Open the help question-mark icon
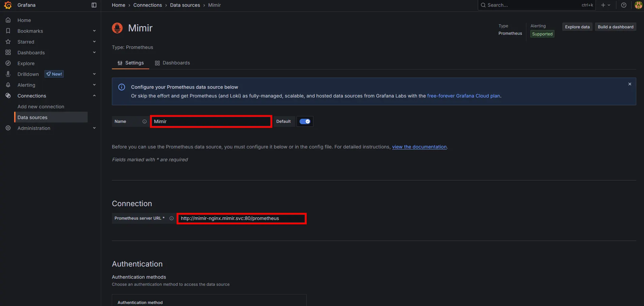 [624, 5]
